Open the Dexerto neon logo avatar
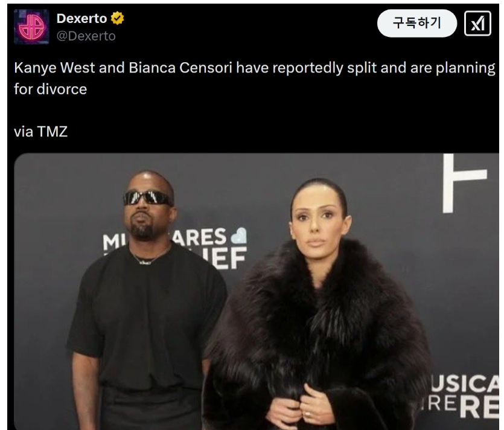This screenshot has height=430, width=504. pos(31,27)
